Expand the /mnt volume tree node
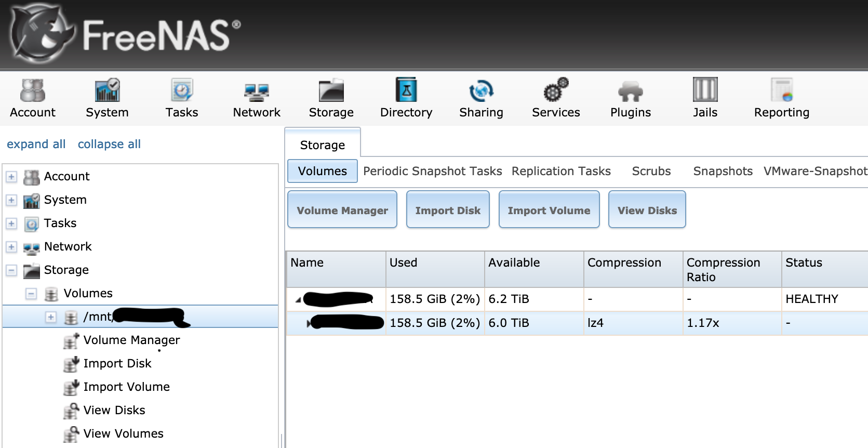Screen dimensions: 868x448 tap(51, 317)
